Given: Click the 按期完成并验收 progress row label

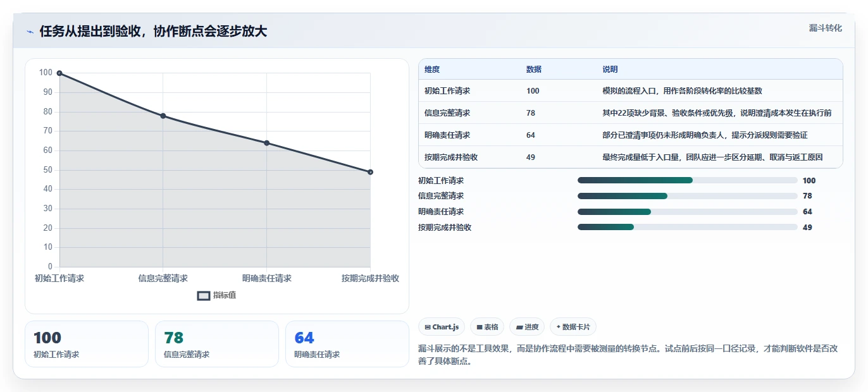Looking at the screenshot, I should click(445, 227).
